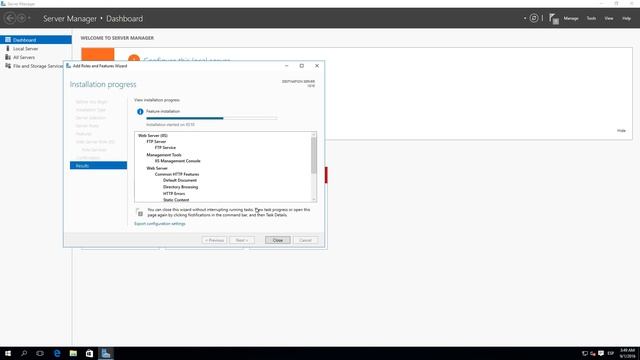640x360 pixels.
Task: Click the Directory Browsing entry
Action: point(180,187)
